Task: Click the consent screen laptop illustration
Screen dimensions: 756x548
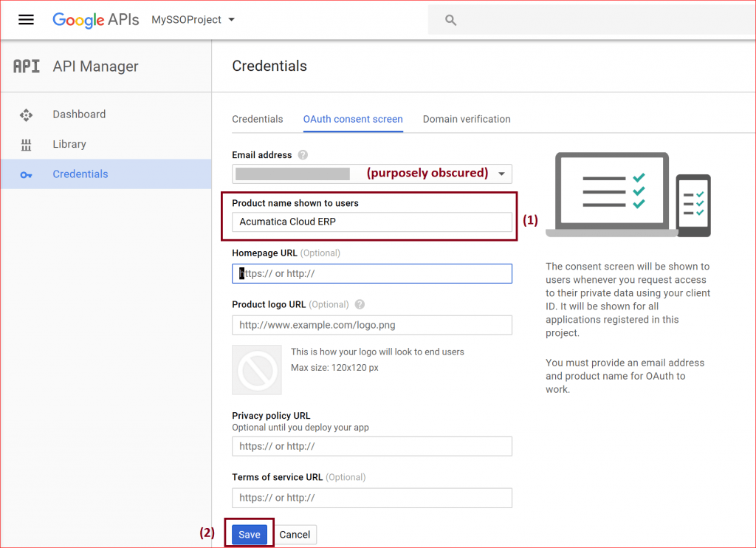Action: click(x=628, y=194)
